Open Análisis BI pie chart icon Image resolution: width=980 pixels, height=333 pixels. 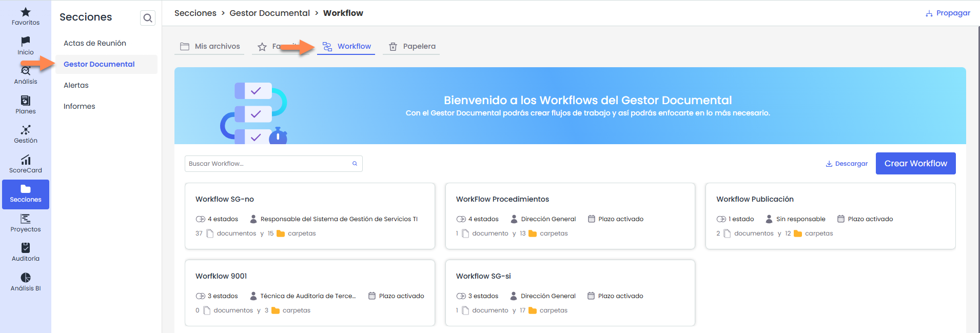point(26,278)
